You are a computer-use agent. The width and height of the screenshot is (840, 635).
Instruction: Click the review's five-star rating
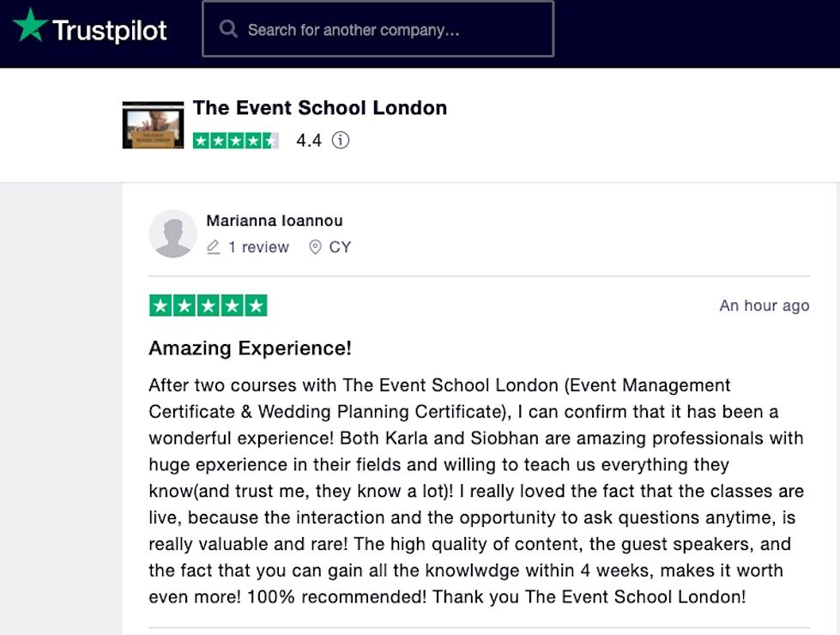(208, 305)
